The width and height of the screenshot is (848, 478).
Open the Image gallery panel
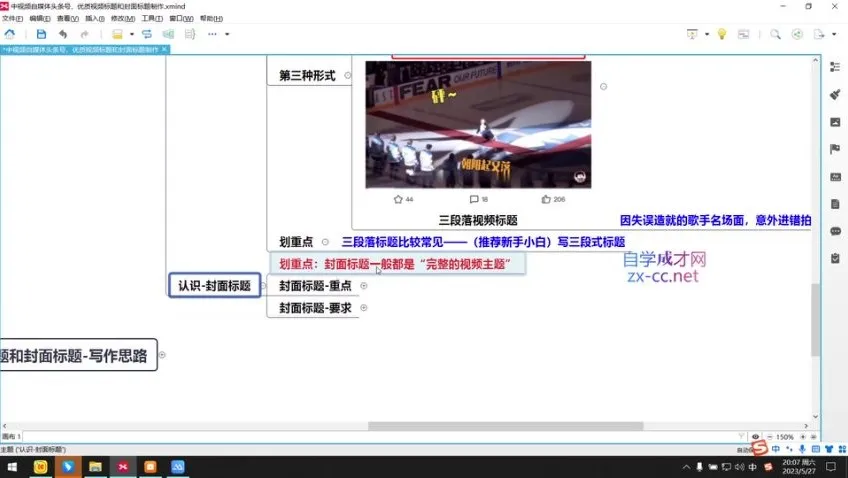835,122
